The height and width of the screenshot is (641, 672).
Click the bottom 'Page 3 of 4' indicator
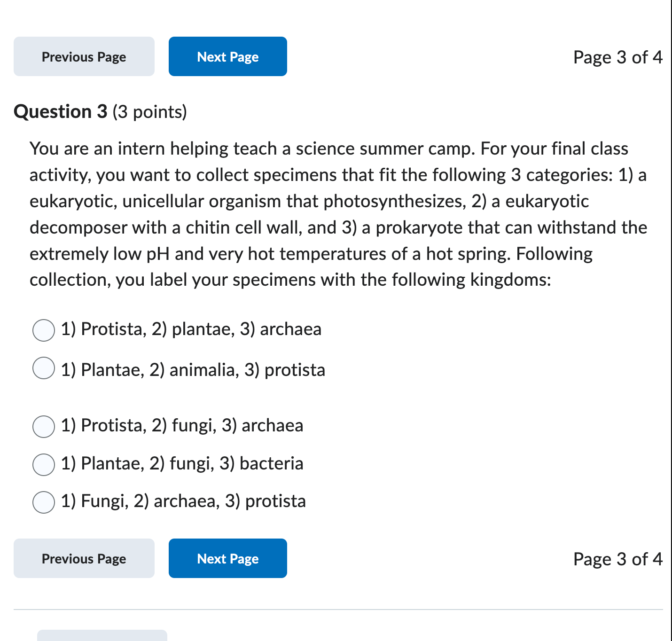(x=618, y=559)
